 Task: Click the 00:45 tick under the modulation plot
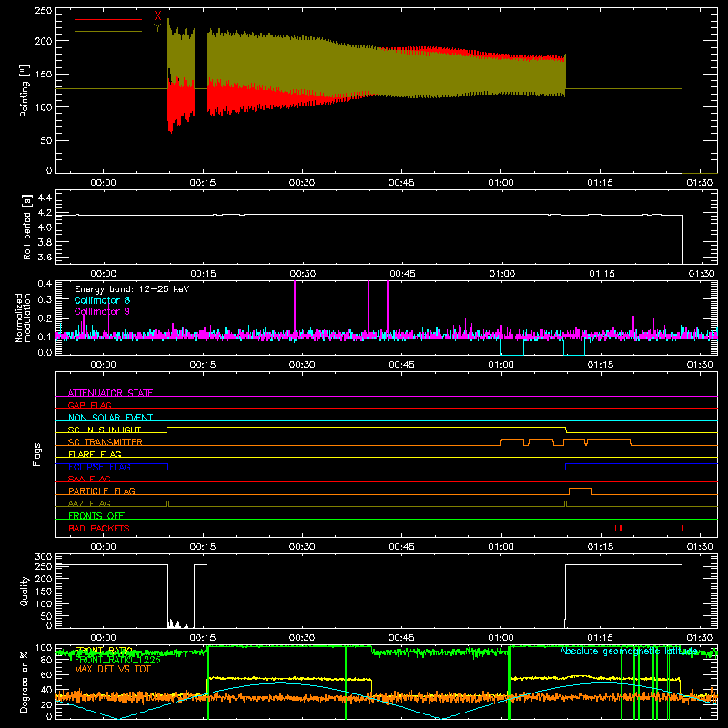click(401, 365)
